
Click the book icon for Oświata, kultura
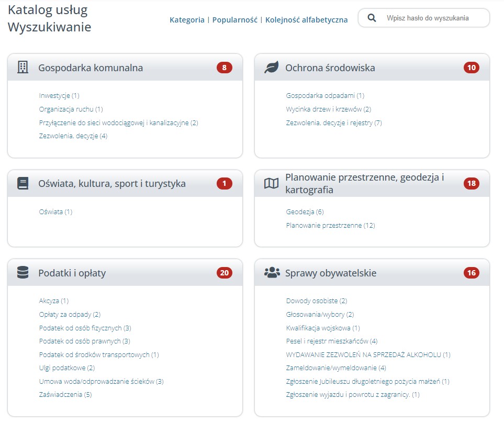(x=23, y=183)
